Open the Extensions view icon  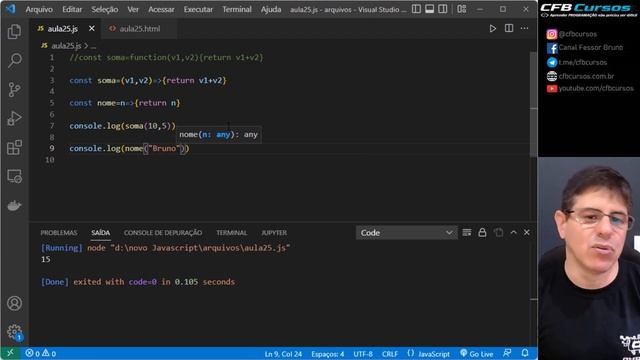(14, 147)
